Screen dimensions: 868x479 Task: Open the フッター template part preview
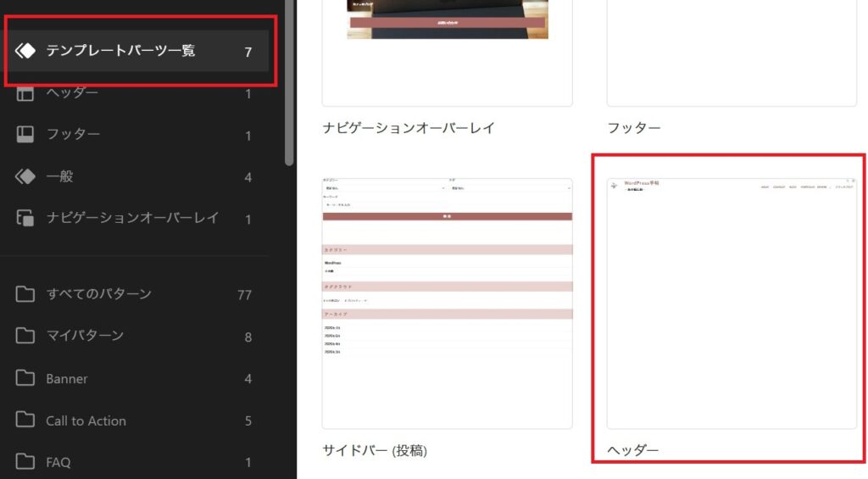(732, 53)
